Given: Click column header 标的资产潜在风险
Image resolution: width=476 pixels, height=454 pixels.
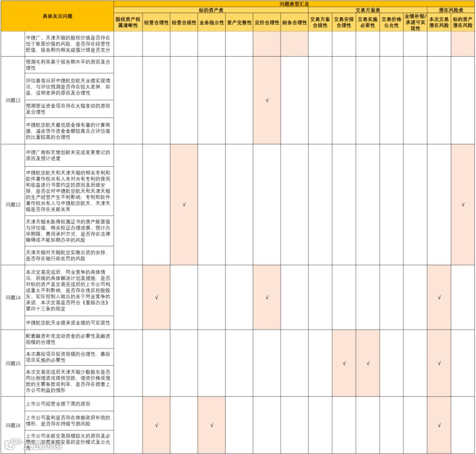Looking at the screenshot, I should pyautogui.click(x=463, y=22).
